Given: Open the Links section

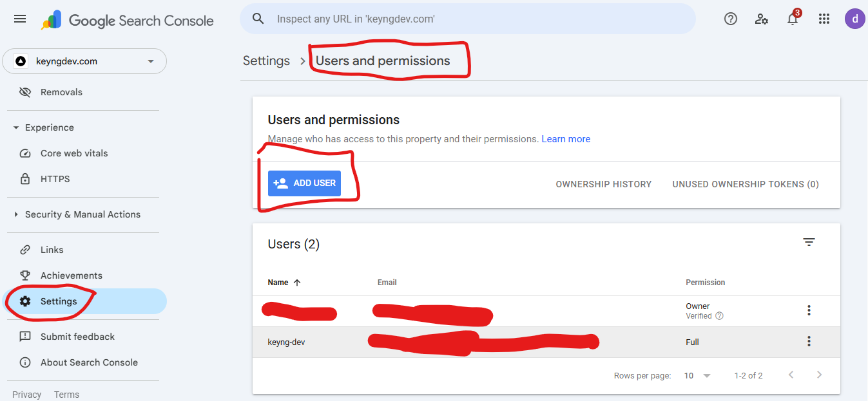Looking at the screenshot, I should [x=52, y=249].
